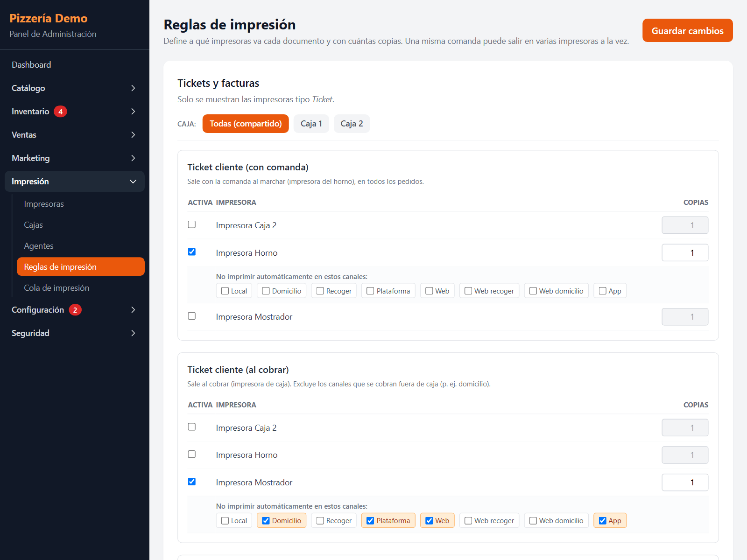Select Reglas de impresión in sidebar
This screenshot has width=747, height=560.
(x=81, y=267)
